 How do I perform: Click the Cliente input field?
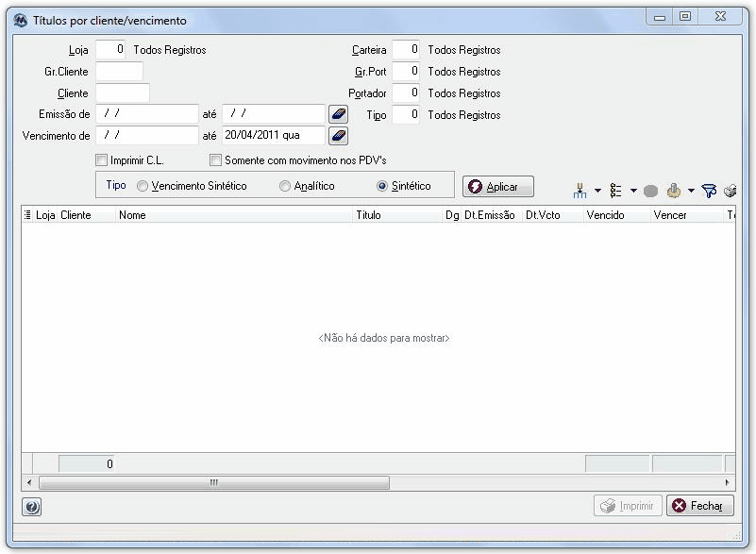pos(123,93)
